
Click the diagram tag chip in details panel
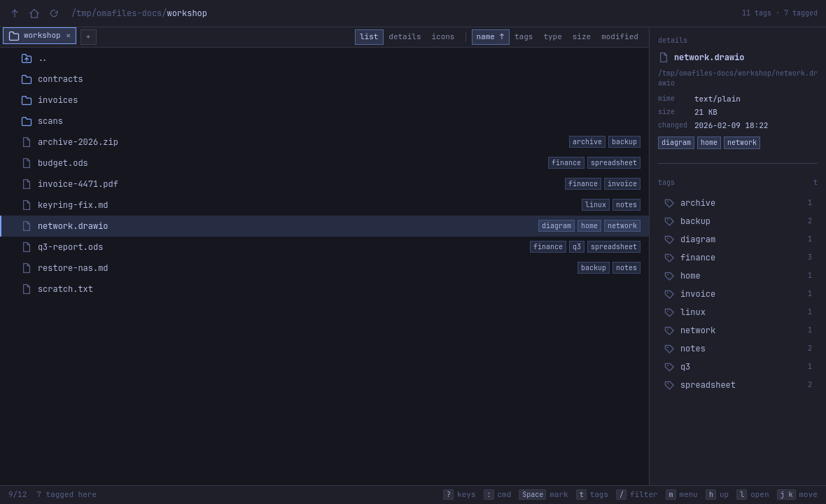tap(676, 143)
